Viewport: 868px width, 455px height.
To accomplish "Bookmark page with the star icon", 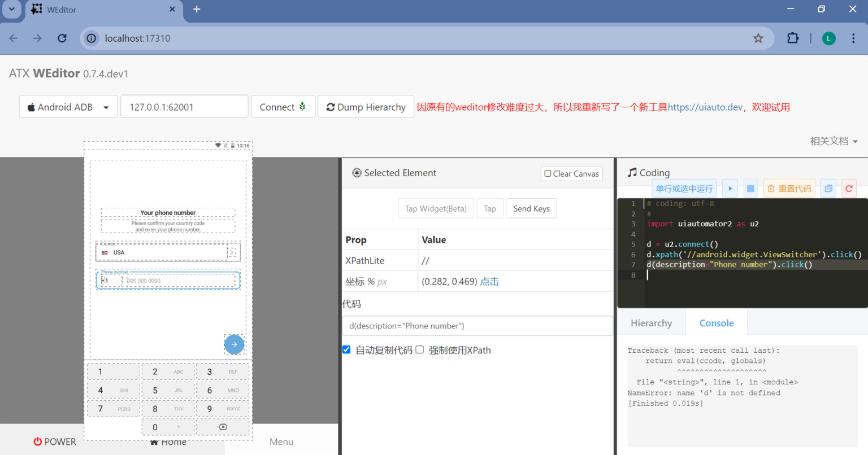I will (758, 38).
